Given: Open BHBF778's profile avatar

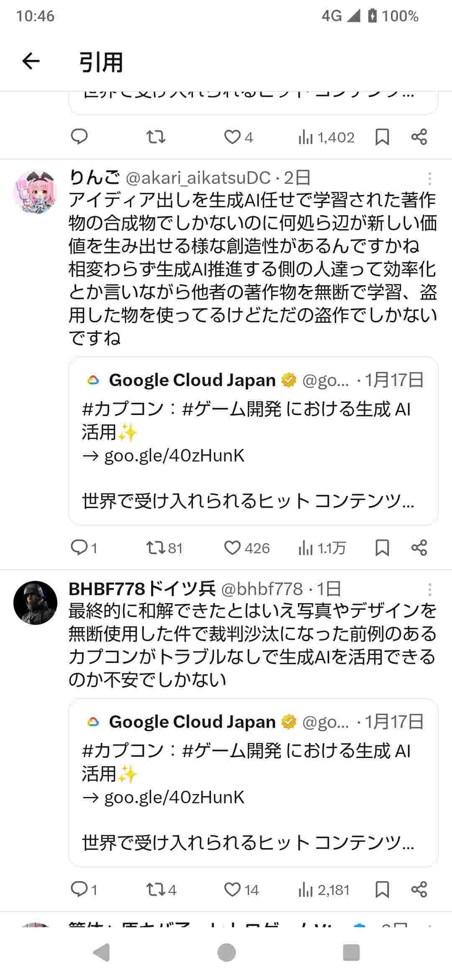Looking at the screenshot, I should pyautogui.click(x=36, y=603).
